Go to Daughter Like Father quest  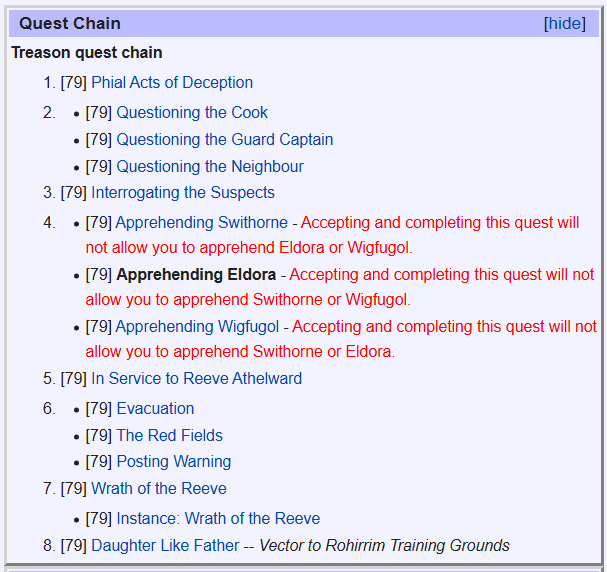(x=165, y=545)
